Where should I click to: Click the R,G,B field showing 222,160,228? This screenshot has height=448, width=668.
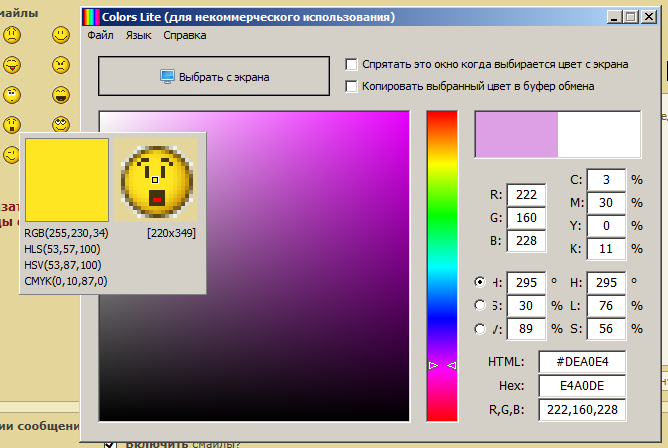(581, 408)
